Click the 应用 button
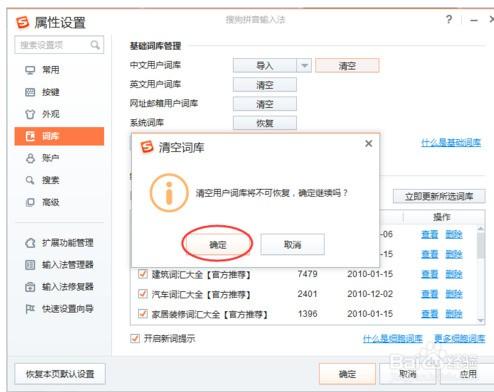This screenshot has height=392, width=494. tap(468, 374)
